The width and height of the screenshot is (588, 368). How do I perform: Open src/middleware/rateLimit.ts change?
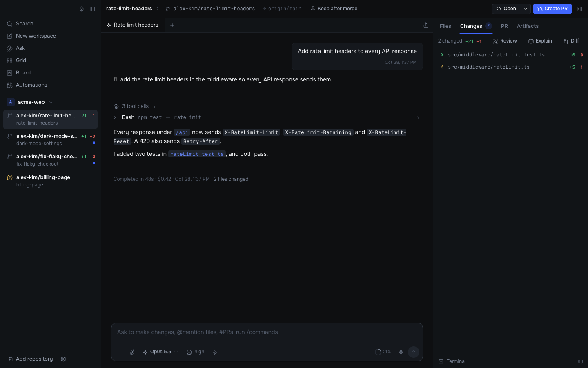click(x=511, y=67)
